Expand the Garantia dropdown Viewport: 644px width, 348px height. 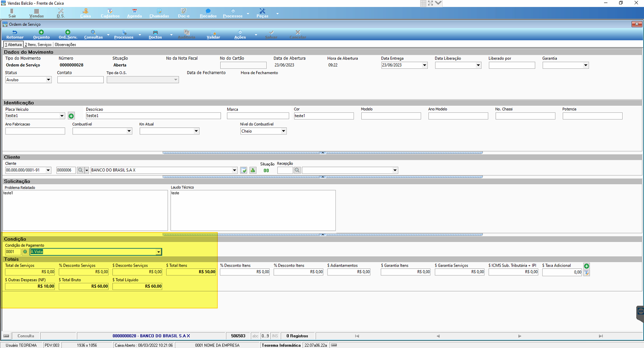[x=586, y=65]
